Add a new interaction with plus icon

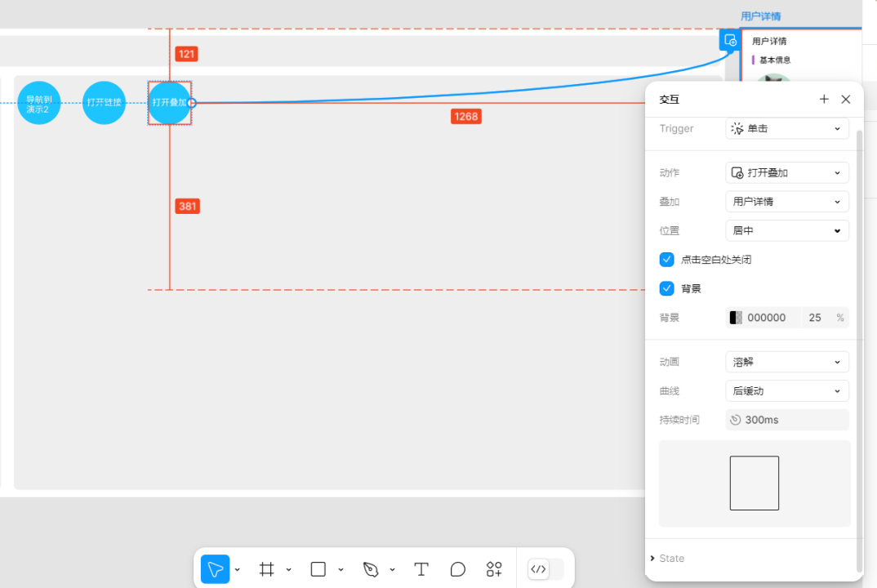click(824, 99)
